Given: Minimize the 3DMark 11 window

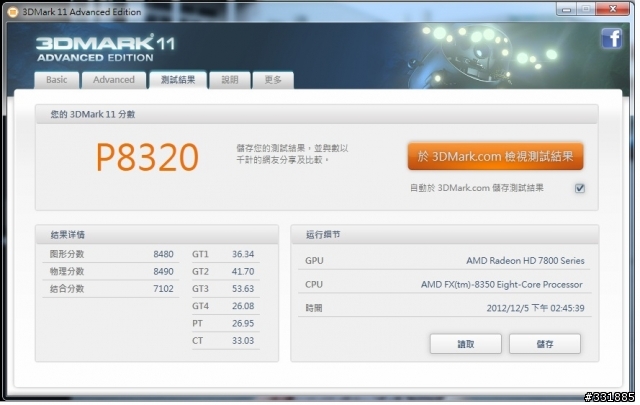Looking at the screenshot, I should [x=566, y=9].
